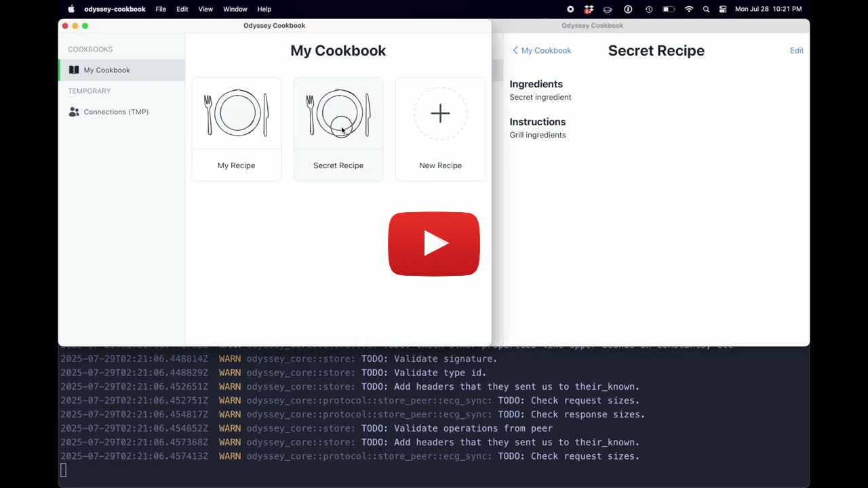Click the book icon beside My Cookbook
The image size is (868, 488).
point(74,70)
